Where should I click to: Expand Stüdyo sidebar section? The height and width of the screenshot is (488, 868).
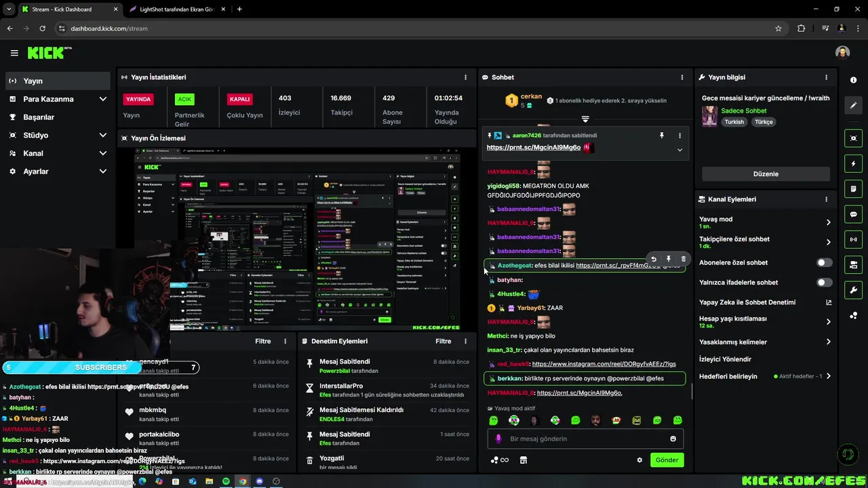coord(103,135)
